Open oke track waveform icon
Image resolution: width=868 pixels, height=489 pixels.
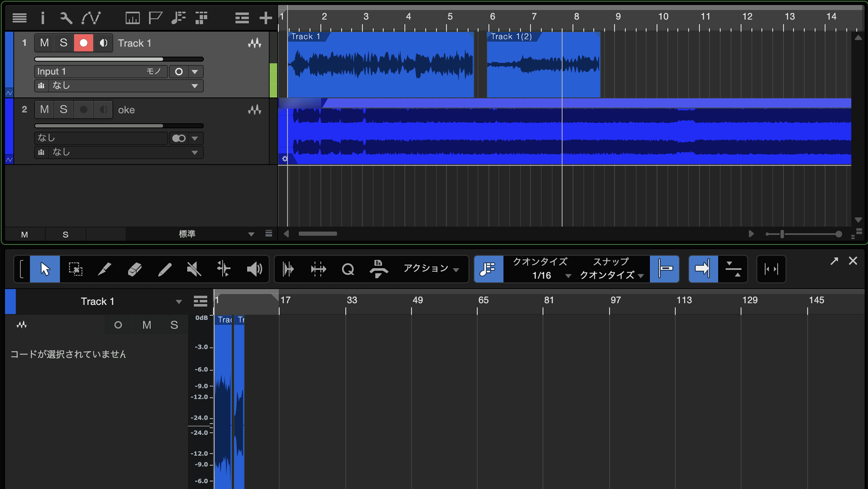[255, 110]
